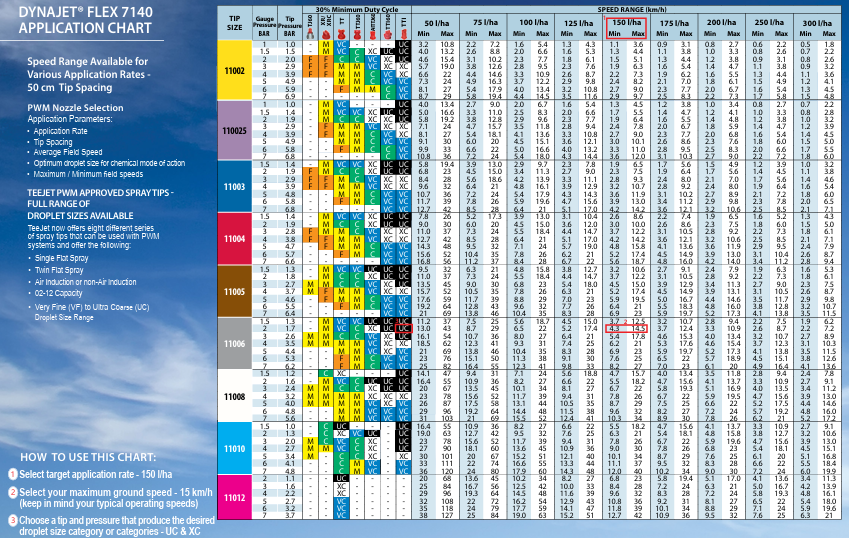Select the lilac 110025 tip size cell
This screenshot has height=538, width=849.
(x=234, y=130)
